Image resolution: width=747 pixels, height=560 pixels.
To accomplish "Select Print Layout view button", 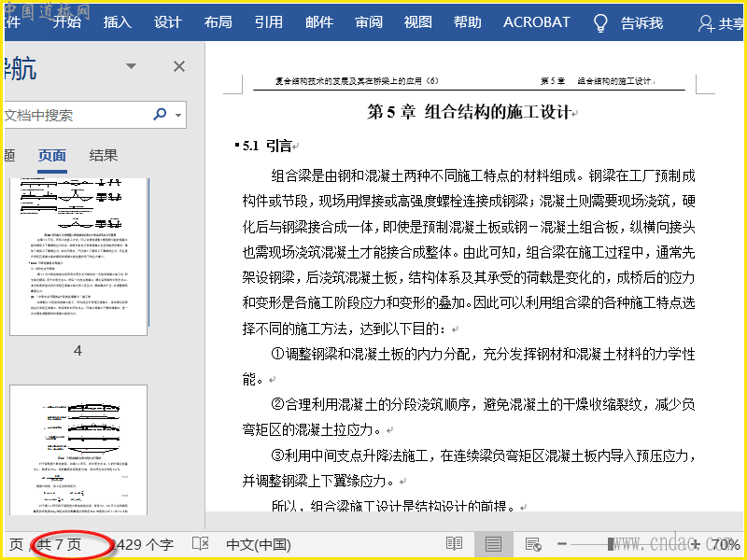I will tap(493, 544).
